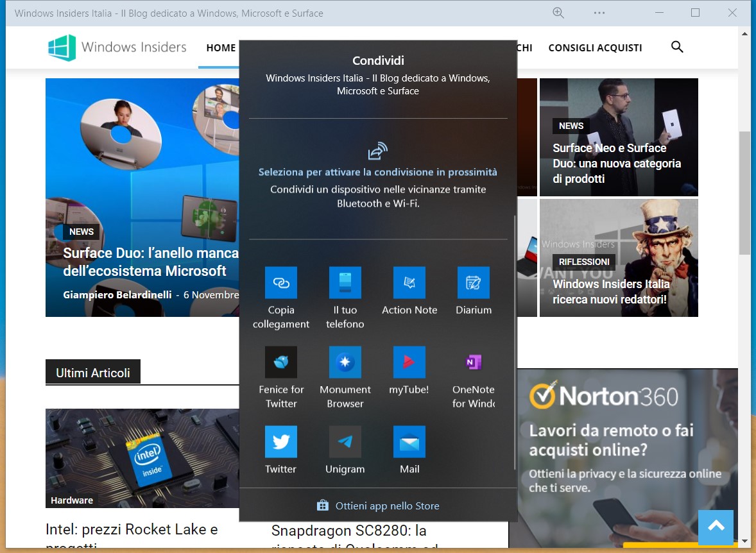756x553 pixels.
Task: Activate nearby sharing icon
Action: 377,151
